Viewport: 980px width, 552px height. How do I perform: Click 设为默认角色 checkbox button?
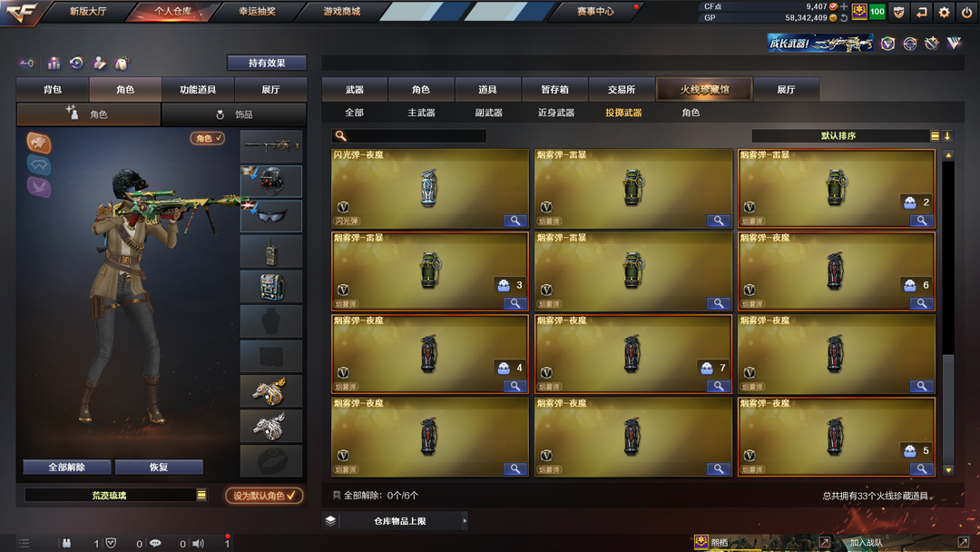264,496
